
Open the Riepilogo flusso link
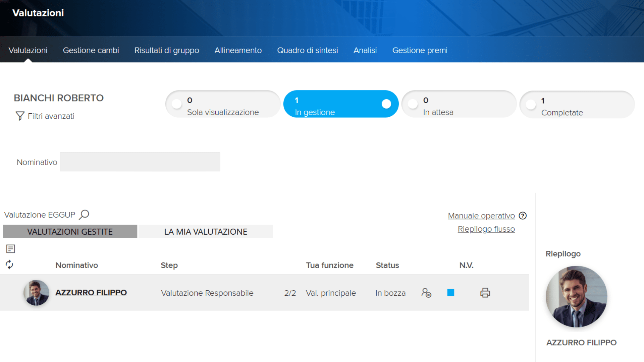pyautogui.click(x=486, y=229)
